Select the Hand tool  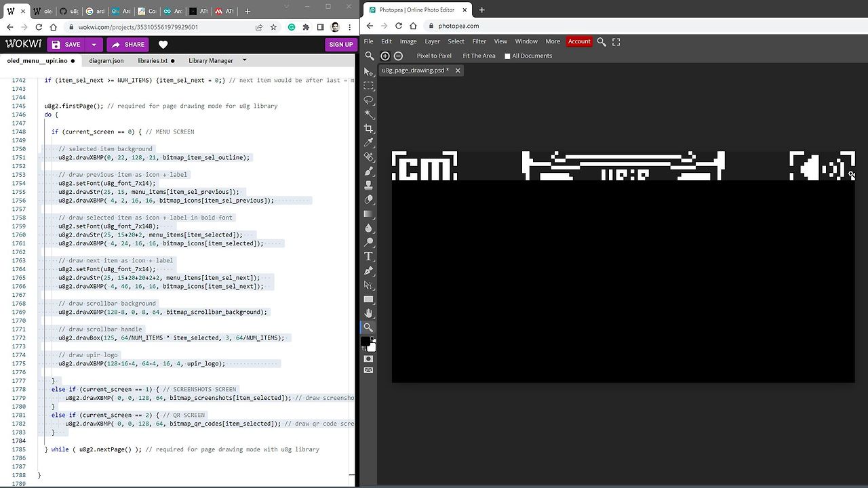click(x=369, y=313)
